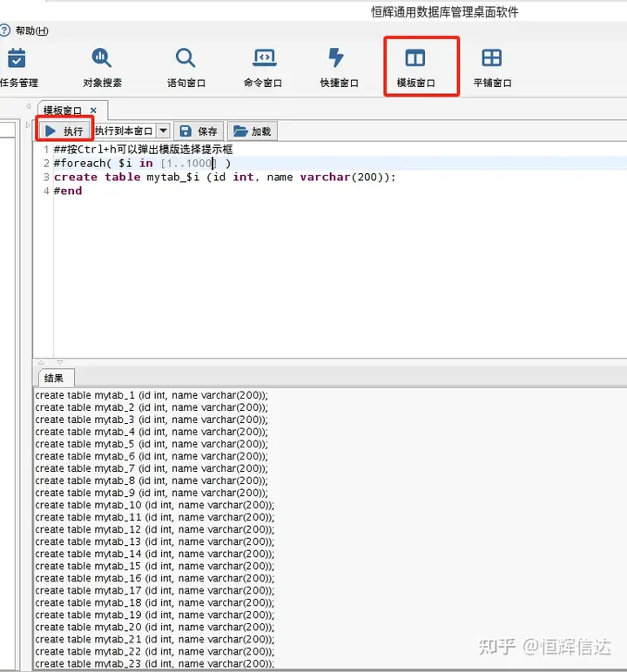Select result row create table mytab_18
The width and height of the screenshot is (627, 672).
[154, 602]
